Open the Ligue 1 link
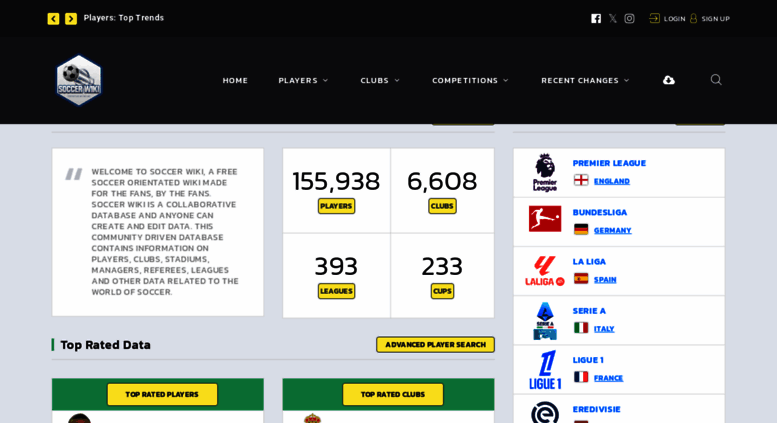 pos(588,360)
